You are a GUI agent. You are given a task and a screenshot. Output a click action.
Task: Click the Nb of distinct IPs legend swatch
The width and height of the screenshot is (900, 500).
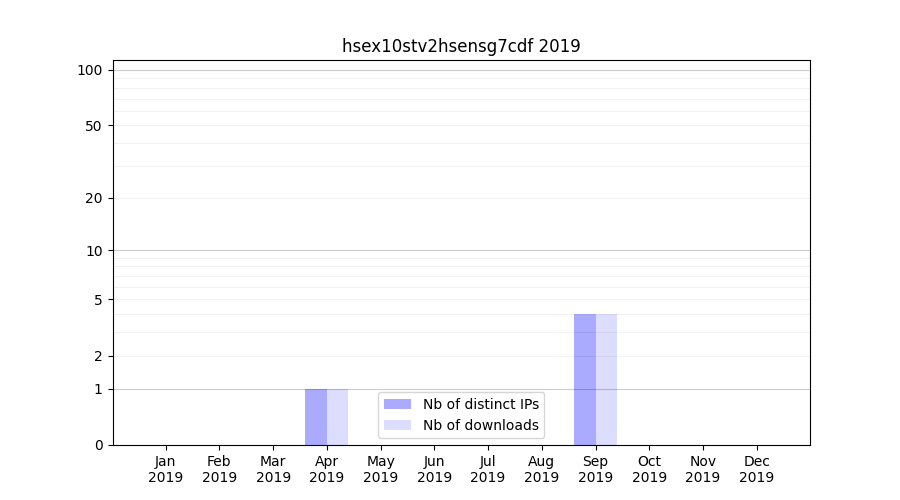397,404
